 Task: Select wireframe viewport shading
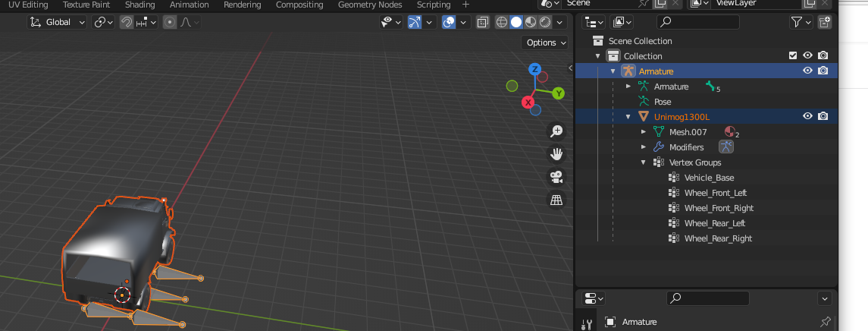tap(502, 22)
